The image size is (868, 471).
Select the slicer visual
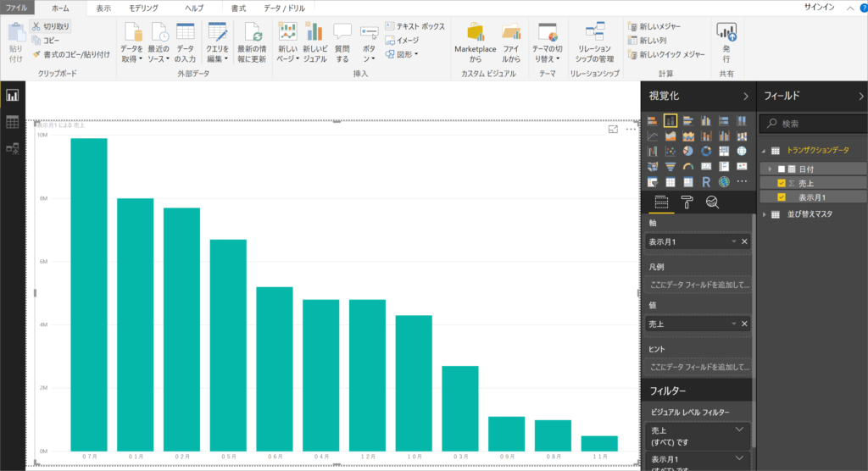pyautogui.click(x=652, y=182)
